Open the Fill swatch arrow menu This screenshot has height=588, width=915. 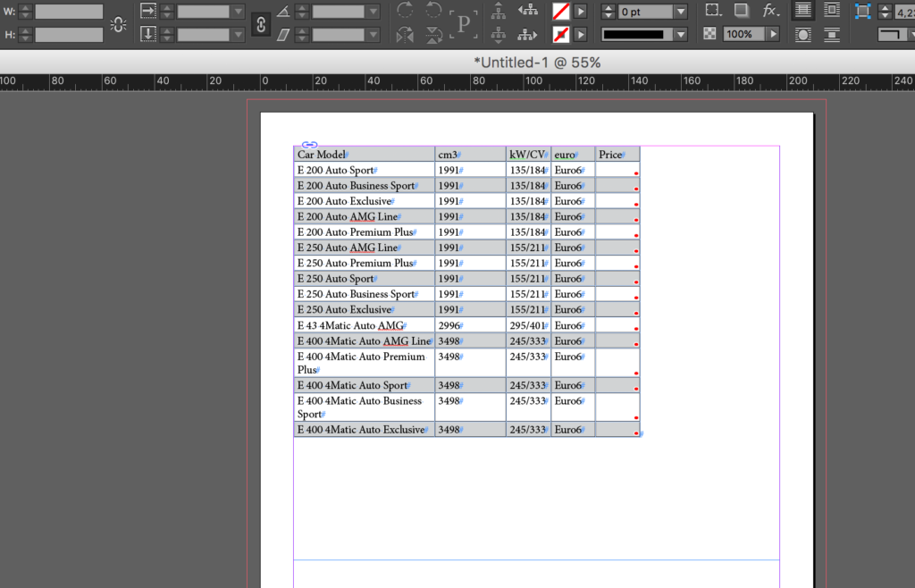pyautogui.click(x=581, y=11)
